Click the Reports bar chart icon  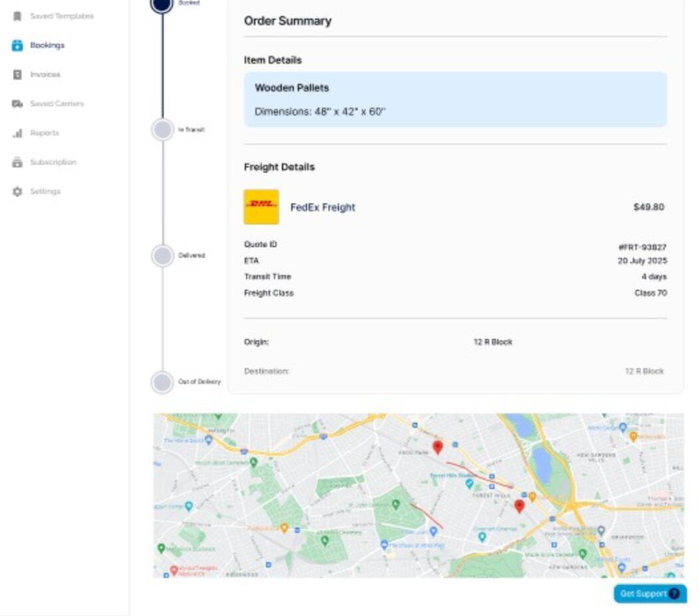pos(17,133)
